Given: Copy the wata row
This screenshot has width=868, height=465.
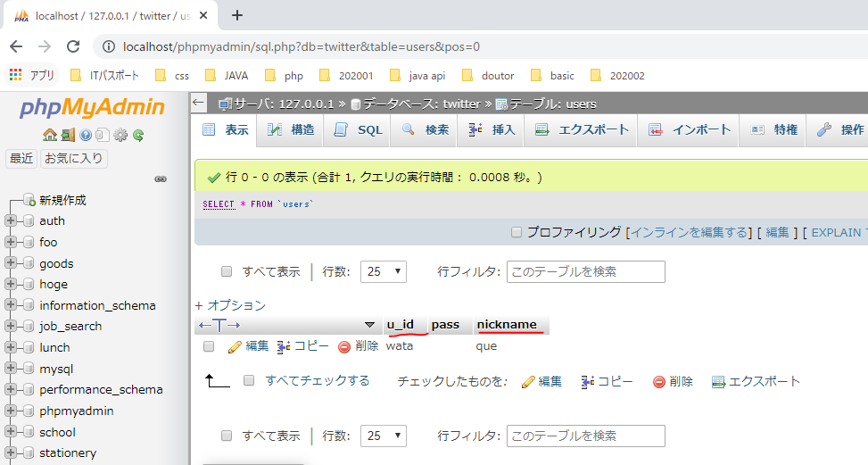Looking at the screenshot, I should [x=302, y=346].
